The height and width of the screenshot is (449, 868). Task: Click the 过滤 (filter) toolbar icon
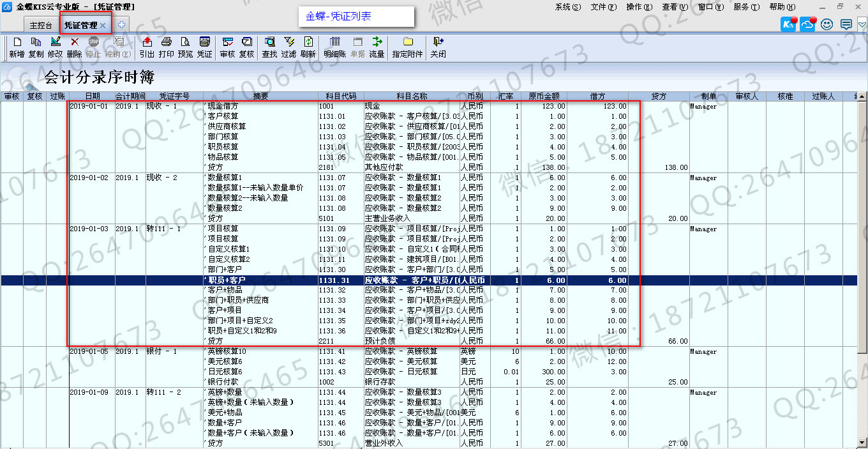288,42
